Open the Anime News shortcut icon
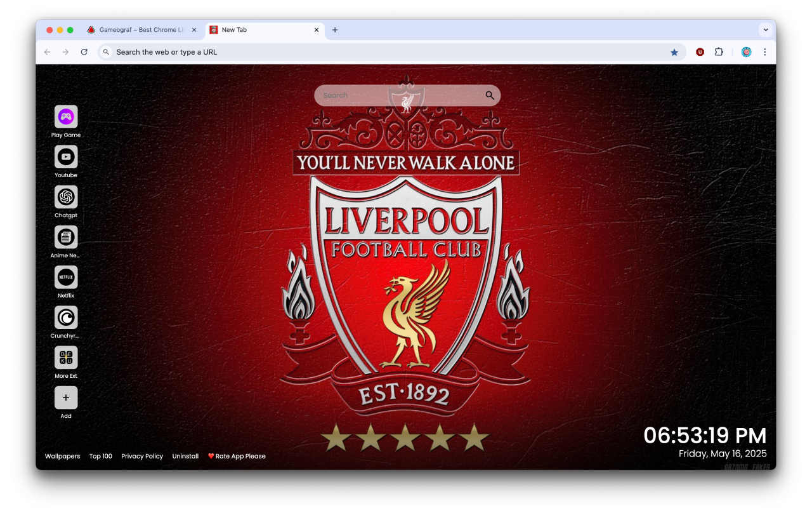Image resolution: width=812 pixels, height=508 pixels. [66, 237]
